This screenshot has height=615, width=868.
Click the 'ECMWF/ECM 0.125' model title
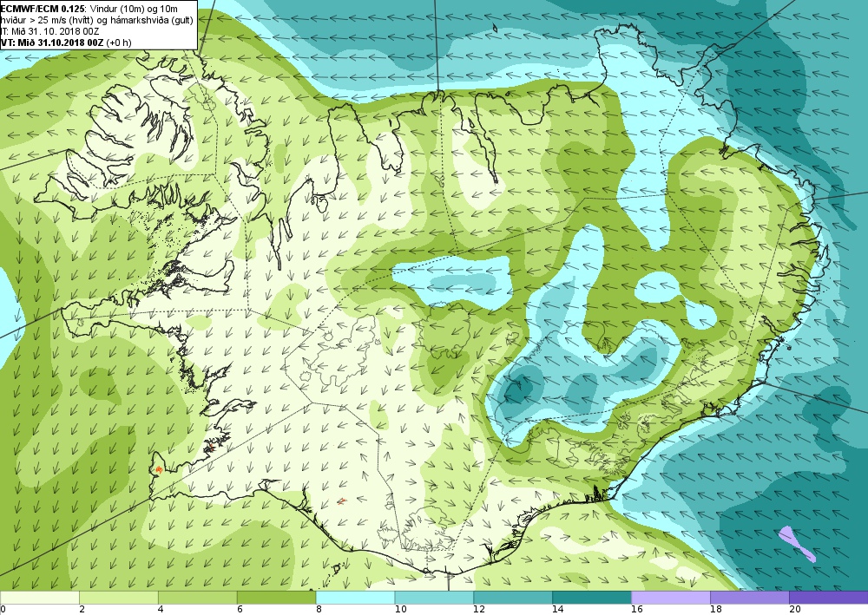[x=42, y=9]
